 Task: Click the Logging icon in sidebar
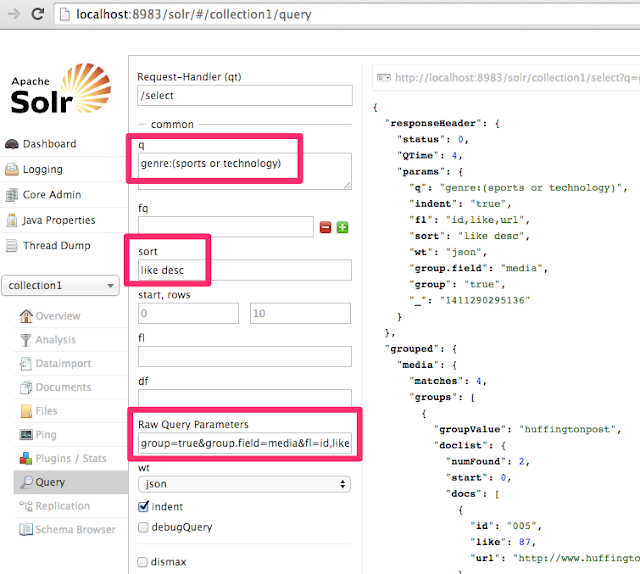[12, 169]
